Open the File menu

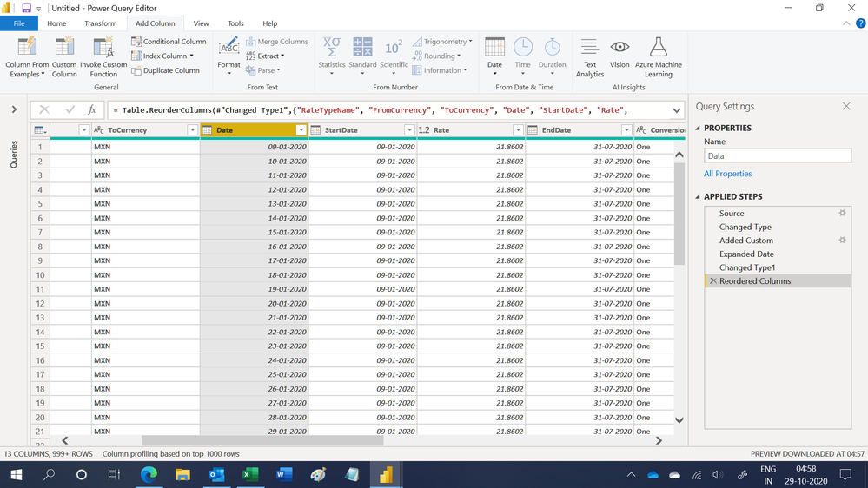click(x=19, y=23)
